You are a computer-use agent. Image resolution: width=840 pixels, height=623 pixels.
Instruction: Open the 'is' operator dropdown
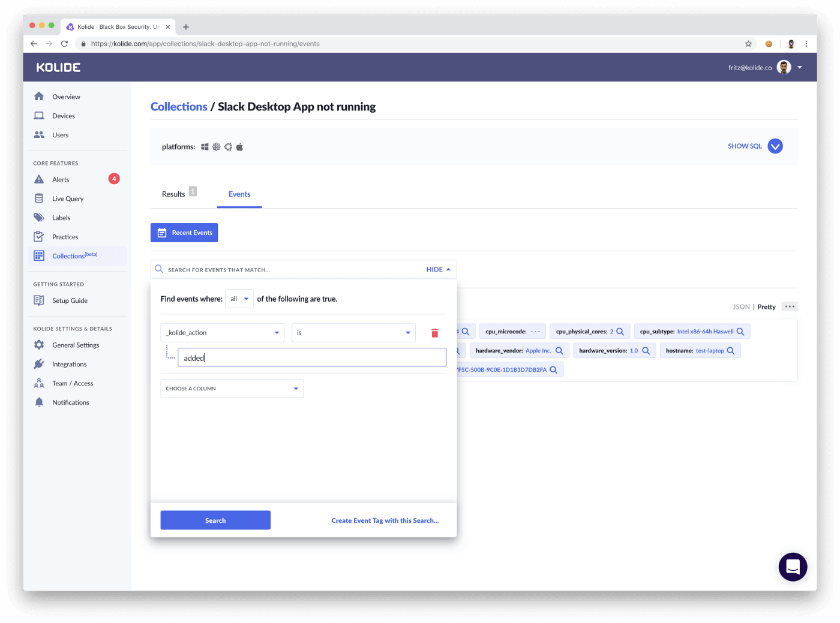[x=353, y=332]
